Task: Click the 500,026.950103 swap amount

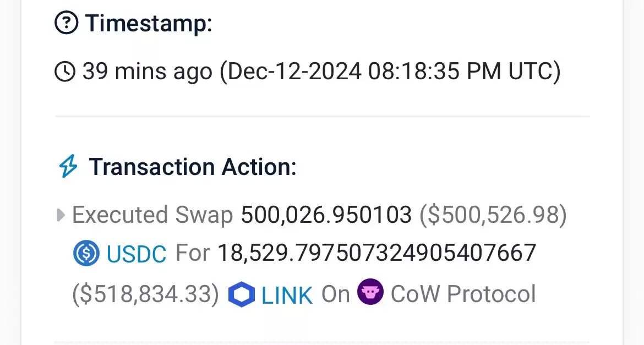Action: pos(326,215)
